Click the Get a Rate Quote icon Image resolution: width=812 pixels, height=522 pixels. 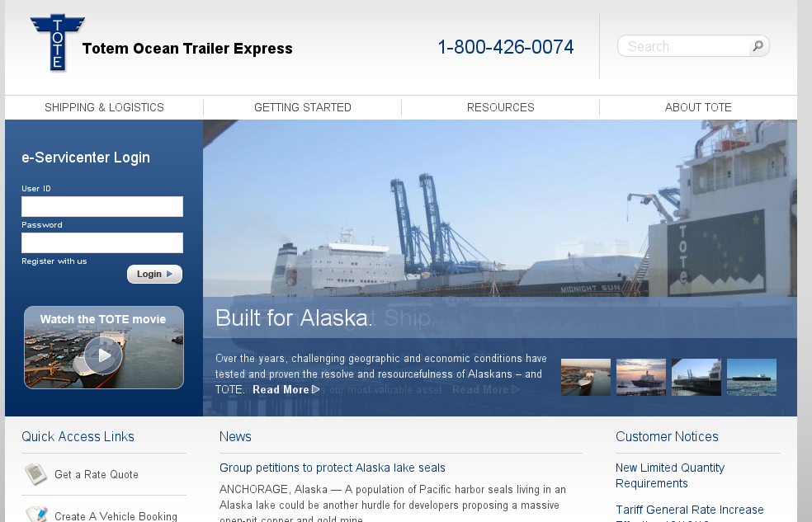pos(35,474)
